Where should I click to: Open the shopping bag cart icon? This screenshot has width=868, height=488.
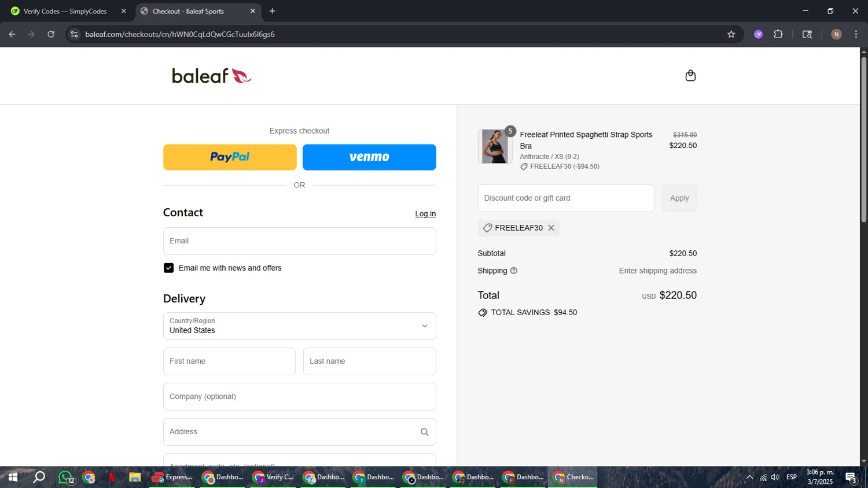click(x=690, y=76)
